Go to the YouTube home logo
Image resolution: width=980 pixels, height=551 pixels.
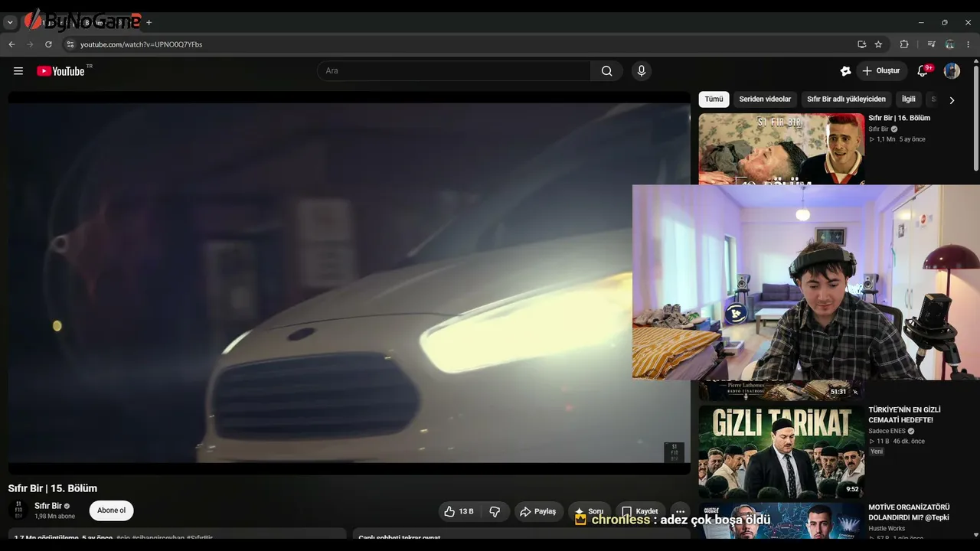click(x=60, y=71)
